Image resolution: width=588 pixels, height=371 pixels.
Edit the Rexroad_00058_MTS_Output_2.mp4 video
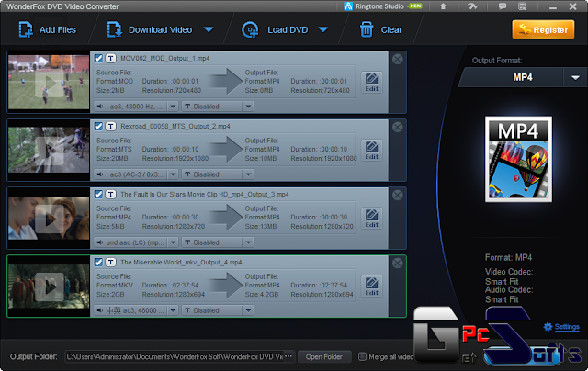tap(371, 151)
